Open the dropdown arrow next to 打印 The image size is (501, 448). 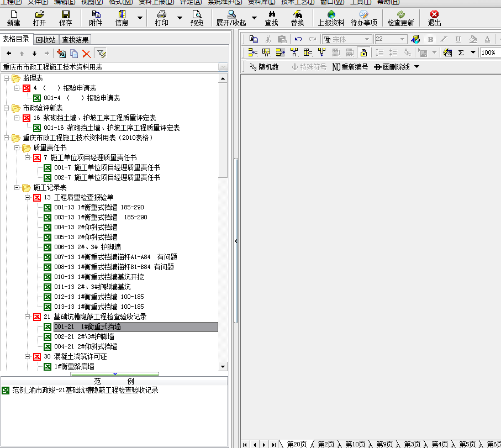tap(180, 18)
